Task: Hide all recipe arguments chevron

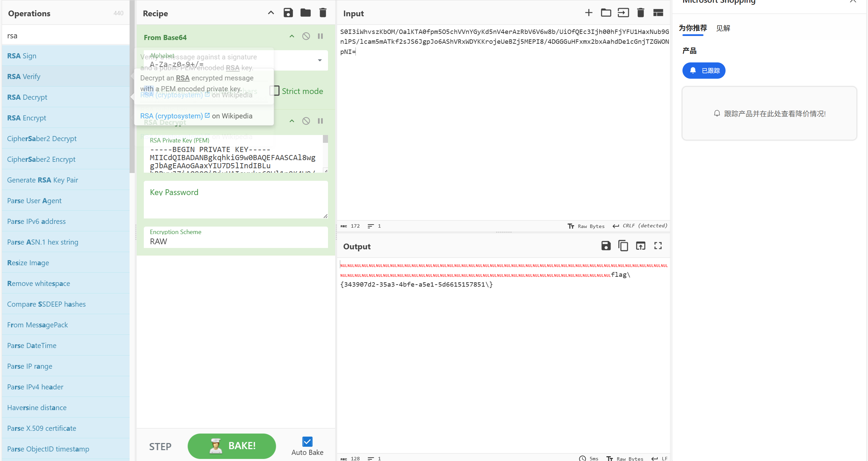Action: pyautogui.click(x=271, y=13)
